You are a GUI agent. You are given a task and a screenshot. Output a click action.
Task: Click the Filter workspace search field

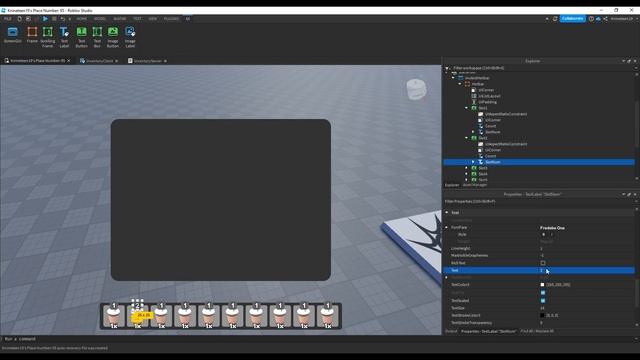click(541, 68)
